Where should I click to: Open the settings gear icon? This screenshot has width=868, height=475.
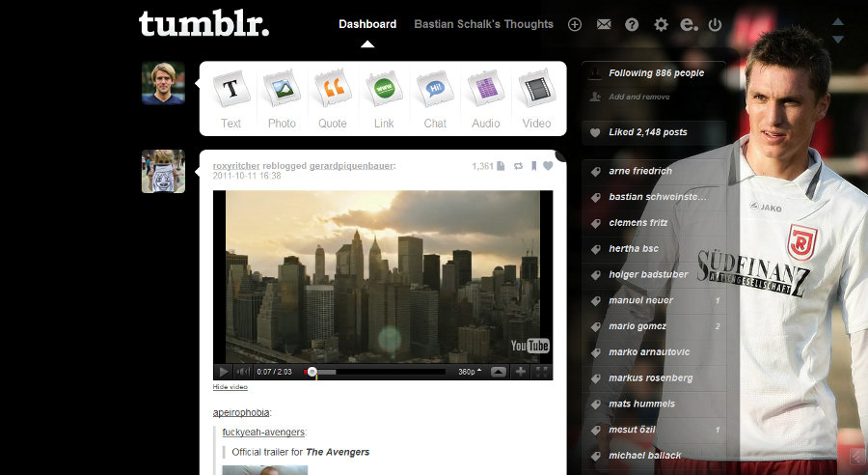pos(661,24)
